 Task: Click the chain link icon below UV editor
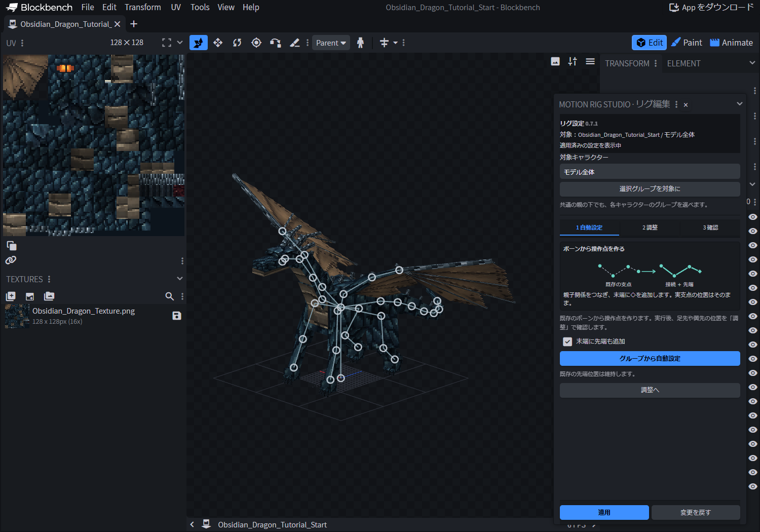click(11, 260)
